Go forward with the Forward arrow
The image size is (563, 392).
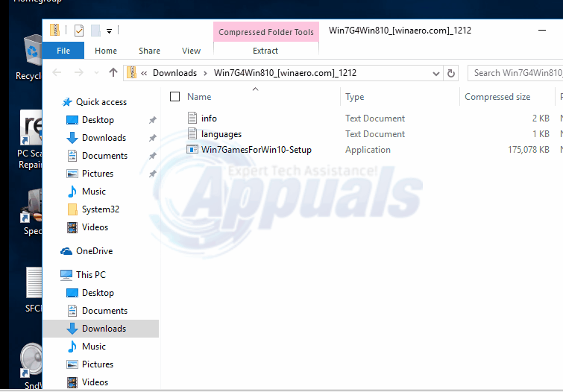pos(78,73)
